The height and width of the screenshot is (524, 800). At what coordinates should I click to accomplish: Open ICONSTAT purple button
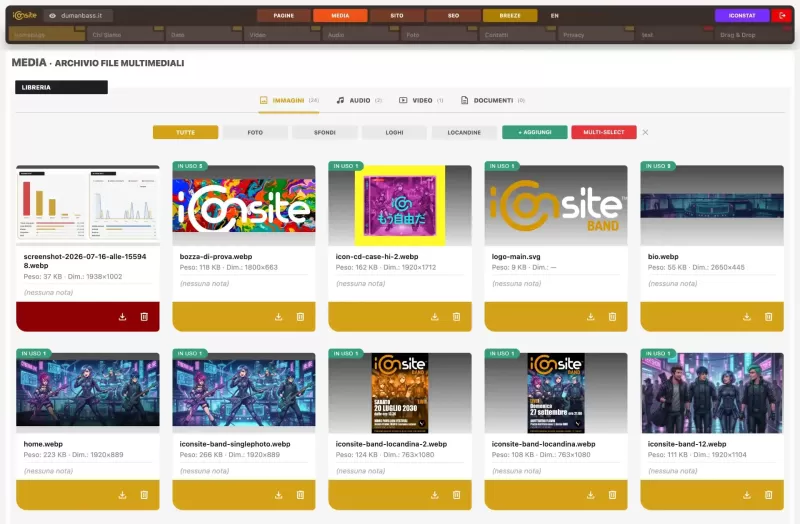click(x=742, y=16)
